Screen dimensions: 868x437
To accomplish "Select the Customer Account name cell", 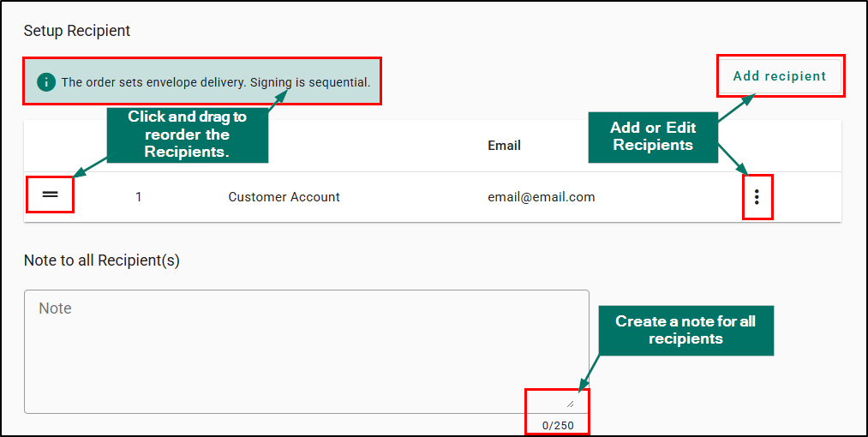I will 284,196.
